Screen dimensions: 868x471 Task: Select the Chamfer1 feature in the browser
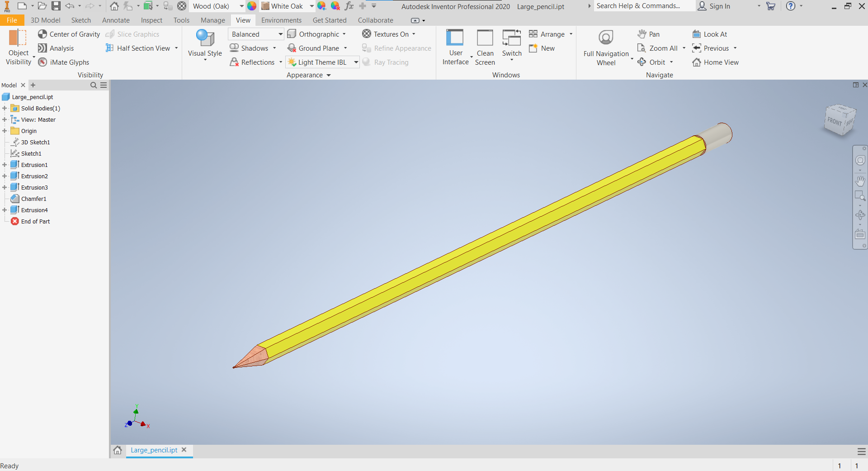tap(33, 199)
